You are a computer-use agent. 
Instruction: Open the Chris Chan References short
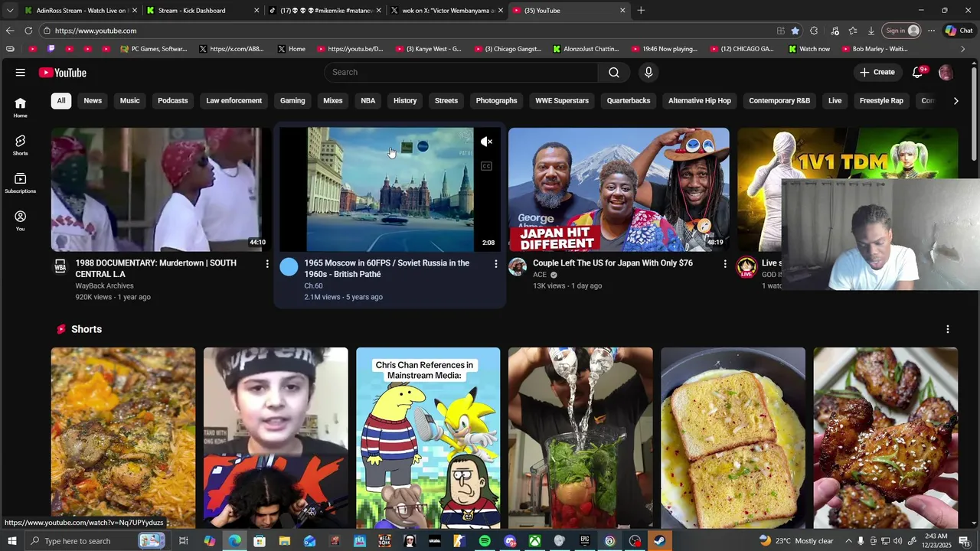tap(428, 438)
